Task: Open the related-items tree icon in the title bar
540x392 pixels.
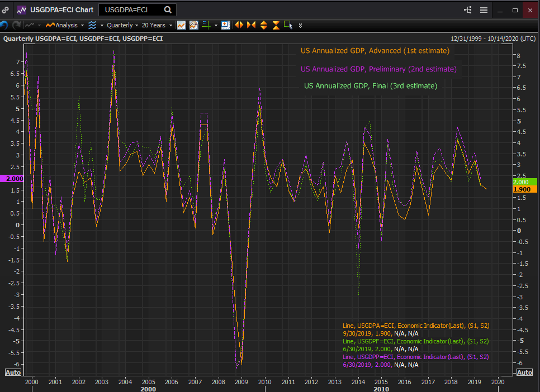Action: [x=467, y=9]
